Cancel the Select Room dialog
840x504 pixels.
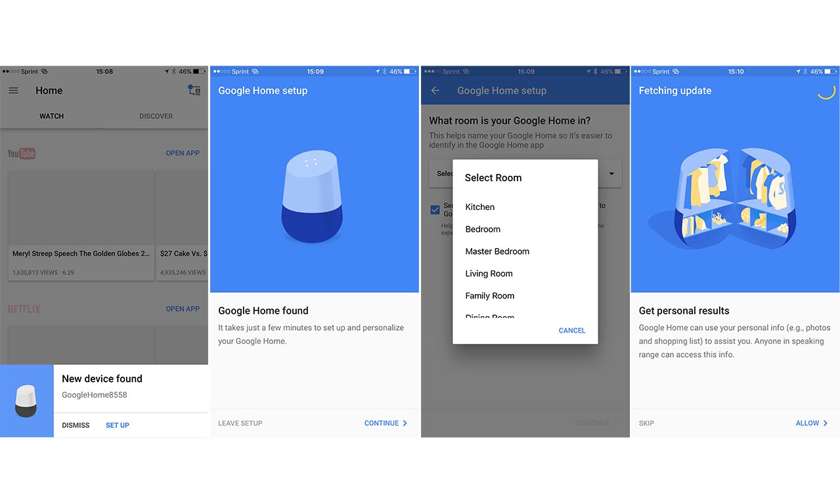[x=572, y=331]
